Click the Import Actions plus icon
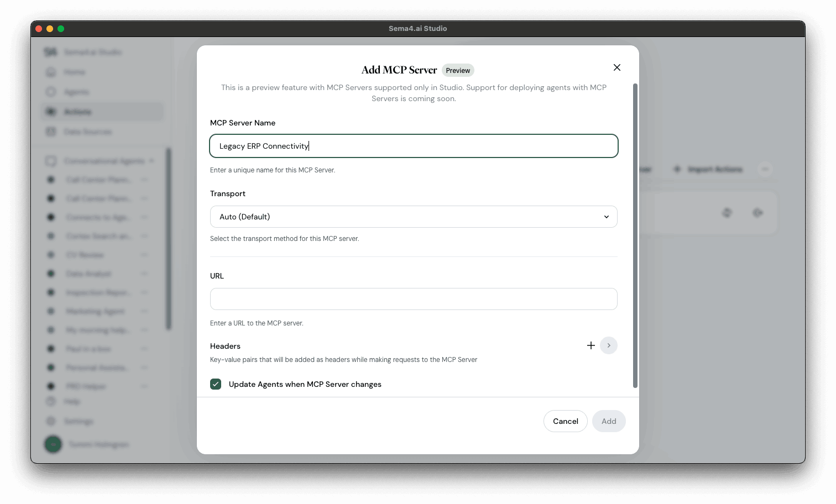Image resolution: width=836 pixels, height=504 pixels. click(x=677, y=169)
